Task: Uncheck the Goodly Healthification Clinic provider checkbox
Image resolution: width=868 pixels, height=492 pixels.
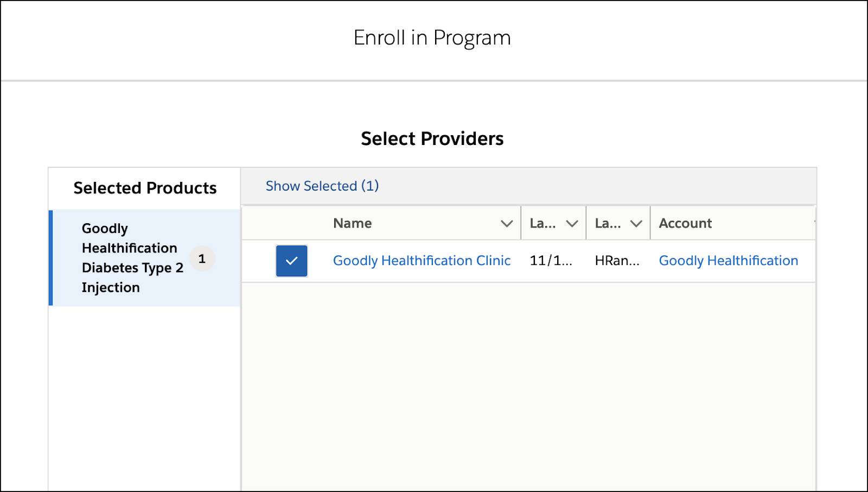Action: click(291, 261)
